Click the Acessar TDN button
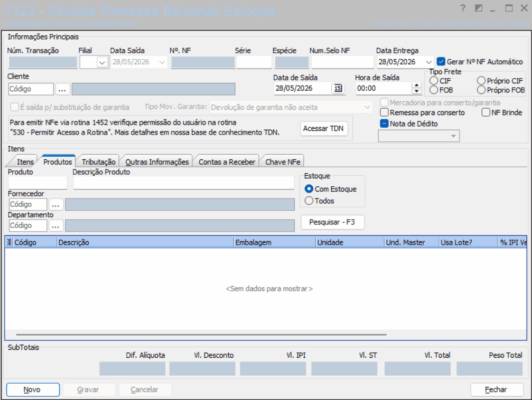This screenshot has width=532, height=400. click(x=323, y=128)
